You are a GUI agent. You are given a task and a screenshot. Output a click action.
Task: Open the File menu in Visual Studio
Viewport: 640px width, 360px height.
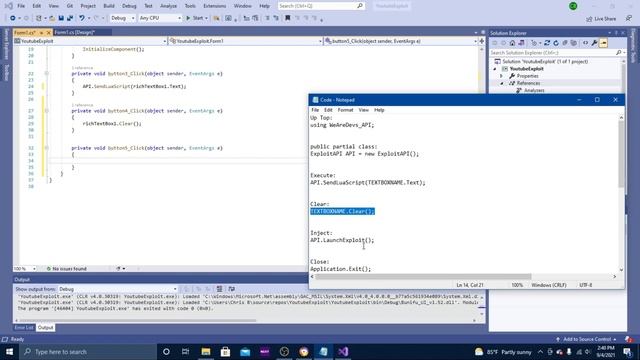[21, 6]
